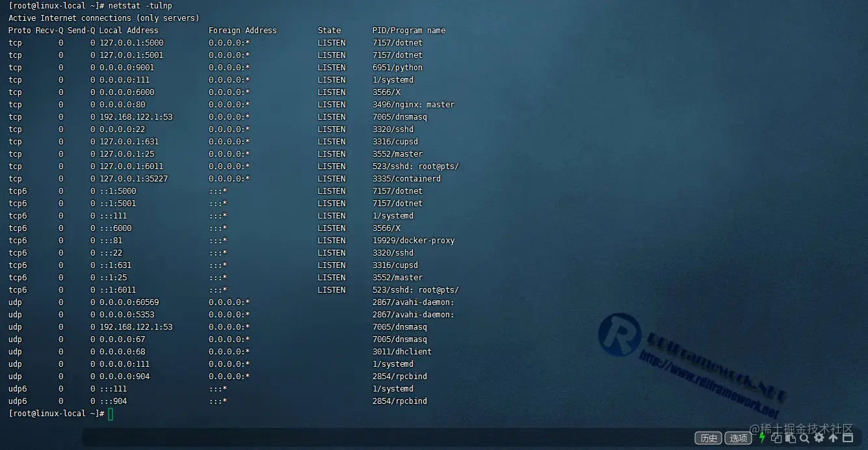Screen dimensions: 868x450
Task: Select local address 0.0.0.0:6000
Action: click(127, 92)
